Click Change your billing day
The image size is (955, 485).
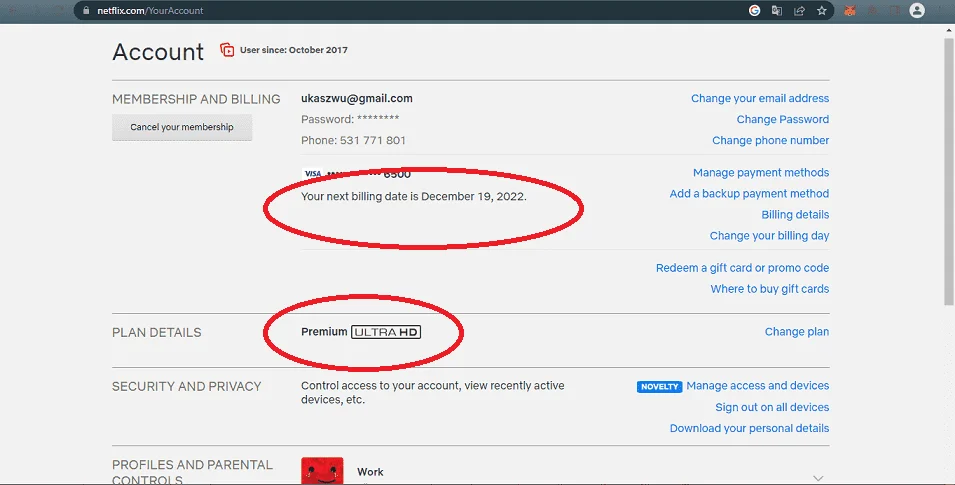(x=769, y=236)
